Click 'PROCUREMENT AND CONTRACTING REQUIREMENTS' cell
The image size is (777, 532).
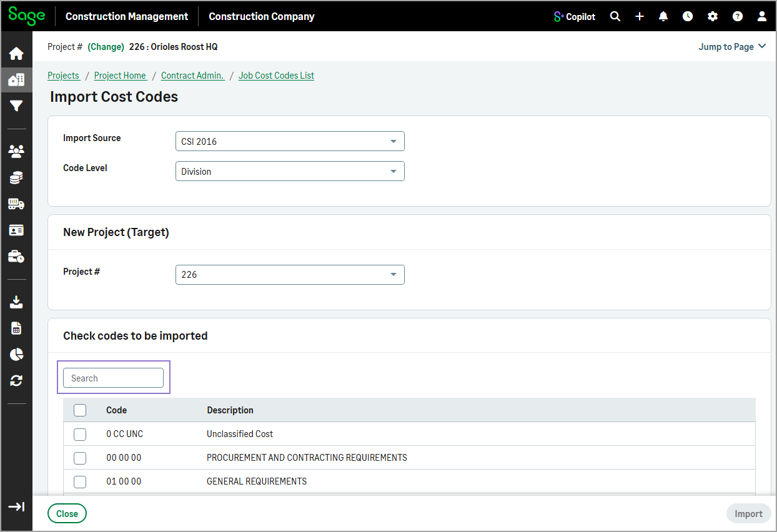[x=307, y=458]
